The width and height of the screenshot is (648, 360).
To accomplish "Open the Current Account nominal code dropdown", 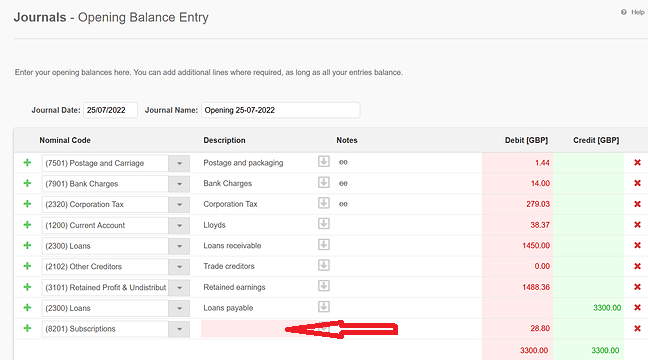I will (179, 226).
